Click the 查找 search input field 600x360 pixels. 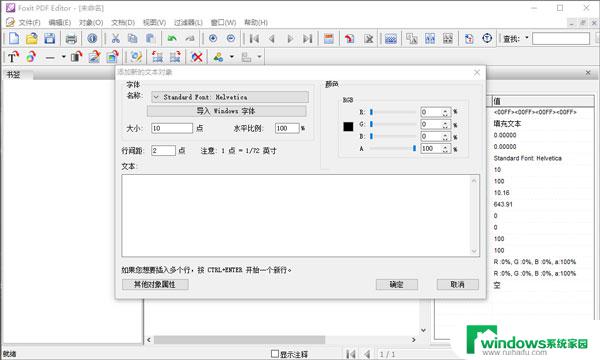click(x=561, y=39)
